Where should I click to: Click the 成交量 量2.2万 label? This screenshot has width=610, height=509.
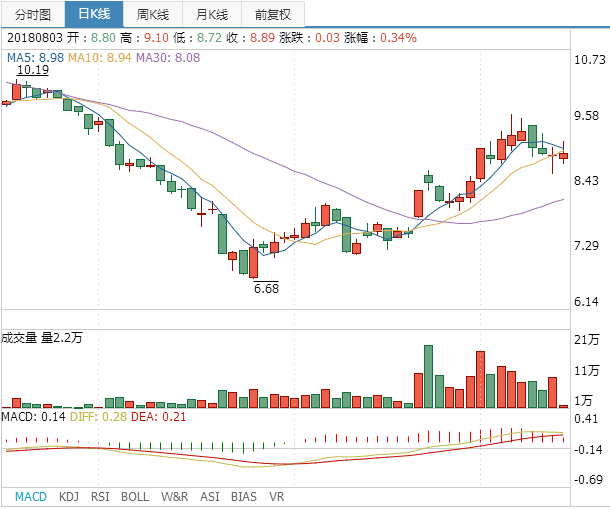pyautogui.click(x=42, y=337)
